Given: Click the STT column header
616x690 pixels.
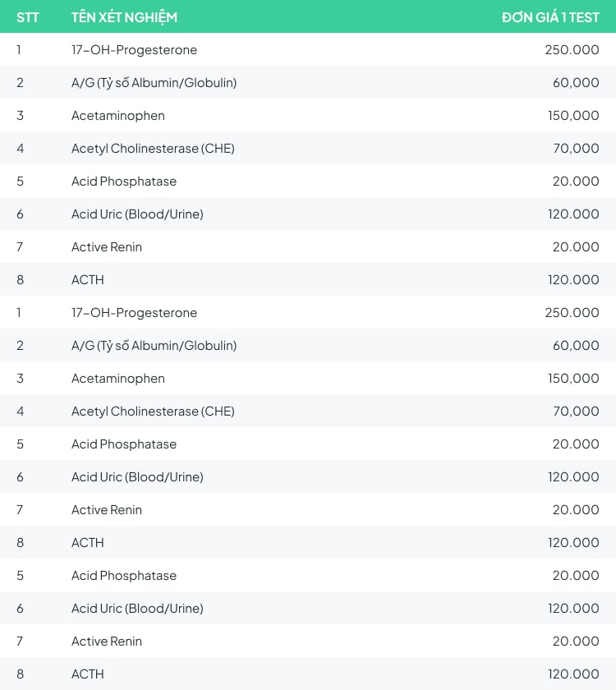Looking at the screenshot, I should tap(28, 17).
